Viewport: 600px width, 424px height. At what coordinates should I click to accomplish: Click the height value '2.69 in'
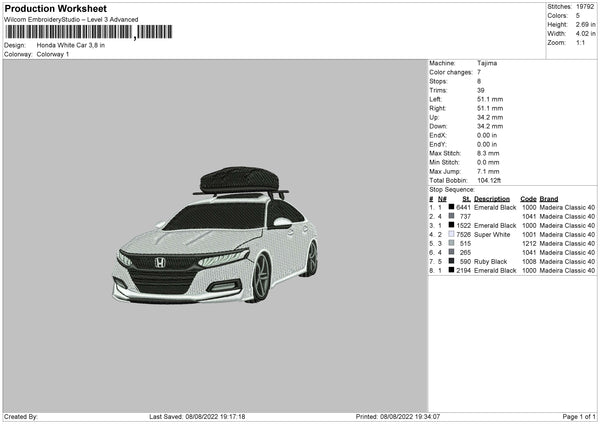coord(585,24)
